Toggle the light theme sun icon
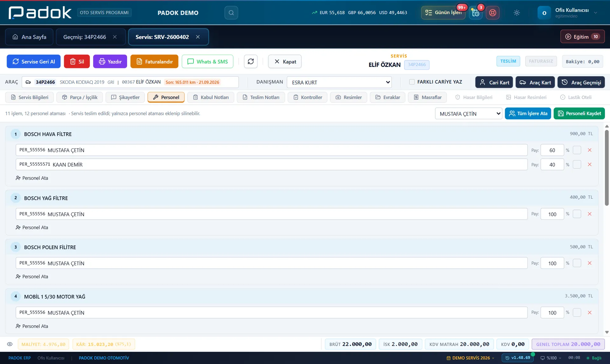 [517, 13]
